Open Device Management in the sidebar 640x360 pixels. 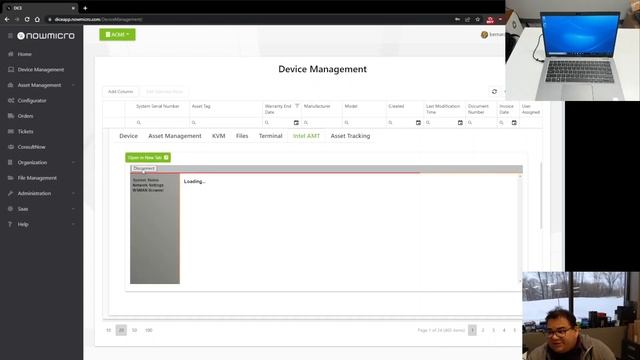pyautogui.click(x=41, y=69)
